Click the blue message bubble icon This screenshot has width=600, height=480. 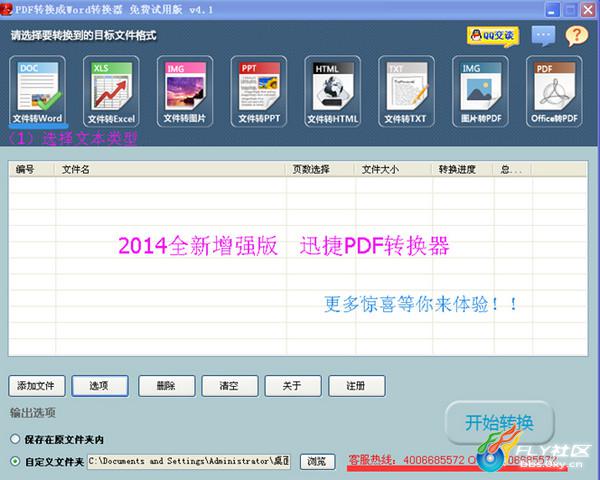[543, 36]
